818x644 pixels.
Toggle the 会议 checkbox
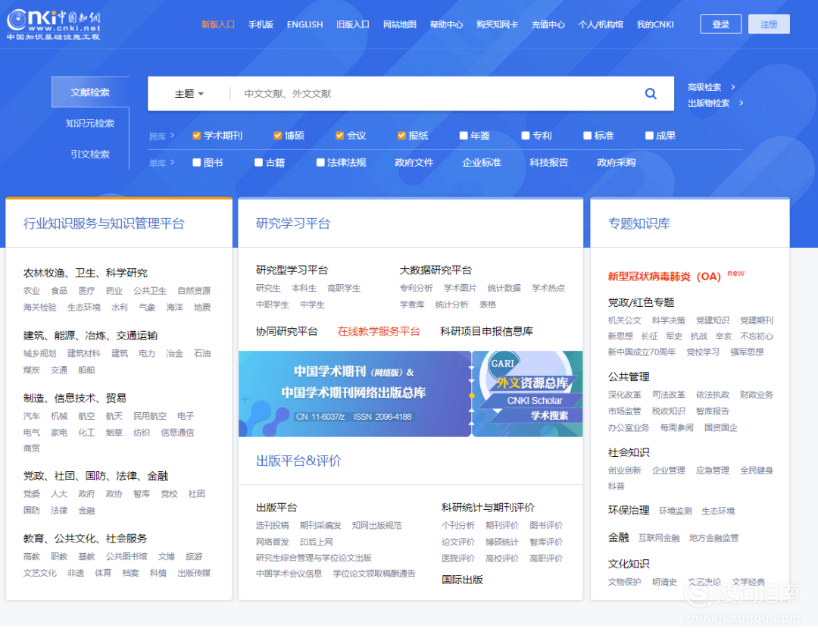[x=339, y=136]
